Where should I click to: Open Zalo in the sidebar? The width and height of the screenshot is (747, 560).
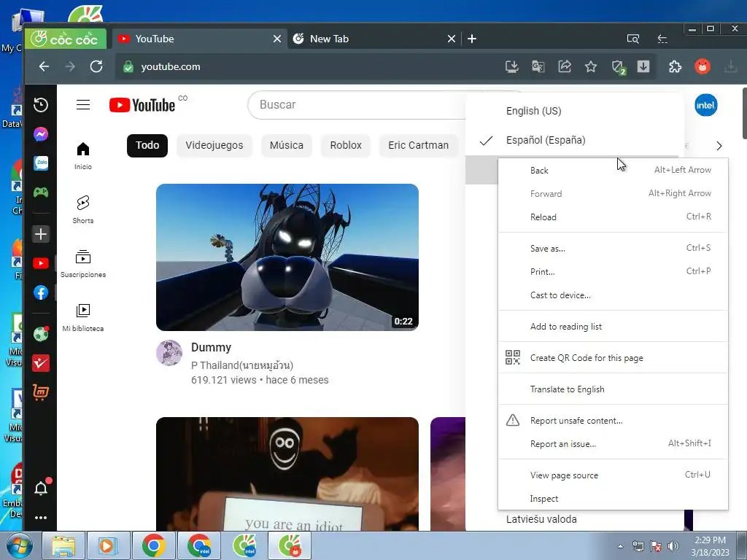(41, 163)
